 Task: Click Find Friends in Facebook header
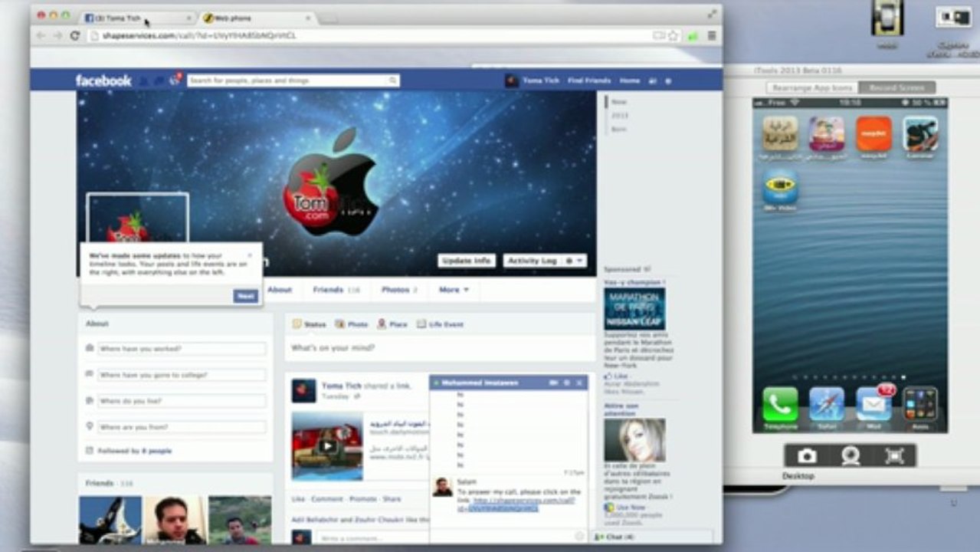pos(589,80)
